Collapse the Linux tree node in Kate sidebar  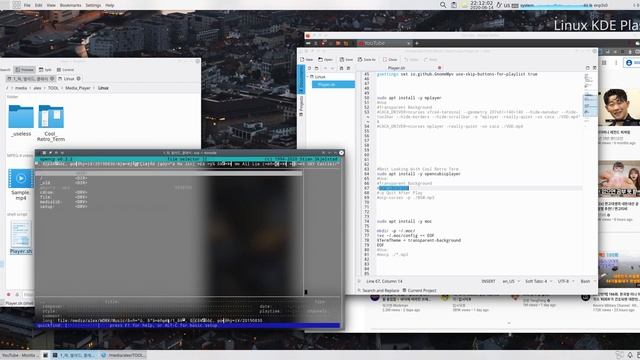308,77
